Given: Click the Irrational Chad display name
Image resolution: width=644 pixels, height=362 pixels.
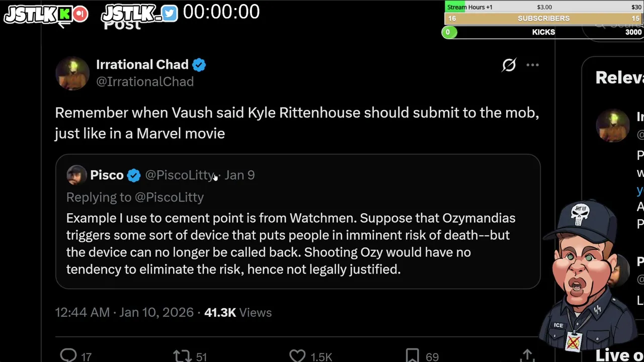Looking at the screenshot, I should point(142,65).
